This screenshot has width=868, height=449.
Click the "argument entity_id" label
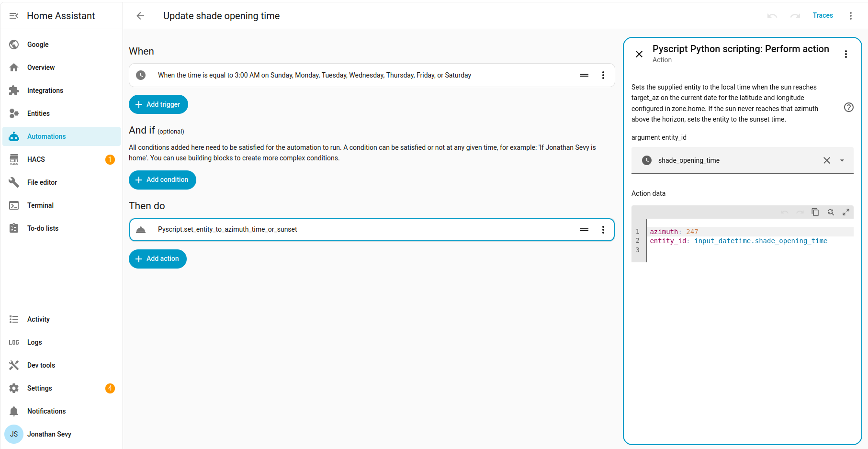(x=659, y=137)
